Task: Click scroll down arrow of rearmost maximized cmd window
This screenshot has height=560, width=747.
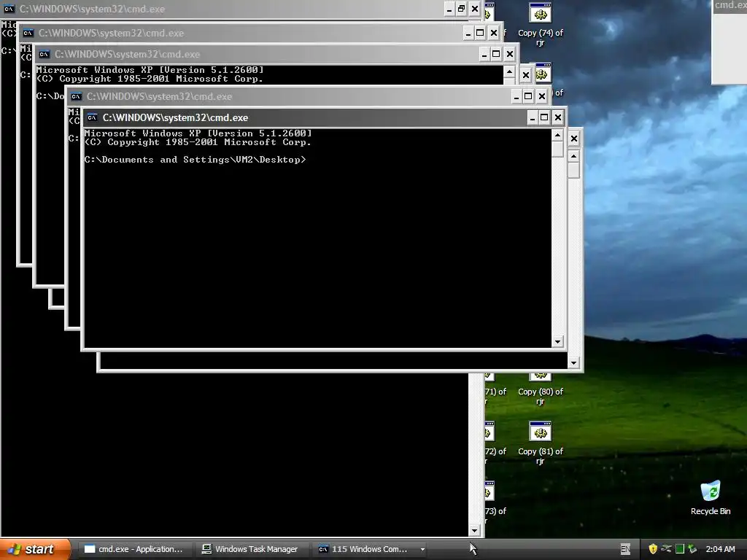Action: click(474, 530)
